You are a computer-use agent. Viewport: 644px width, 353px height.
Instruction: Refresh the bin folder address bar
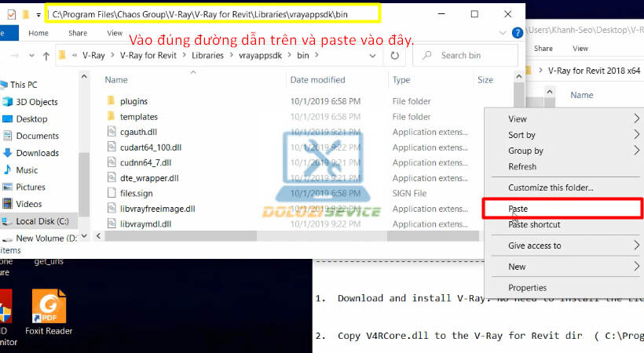pyautogui.click(x=394, y=56)
